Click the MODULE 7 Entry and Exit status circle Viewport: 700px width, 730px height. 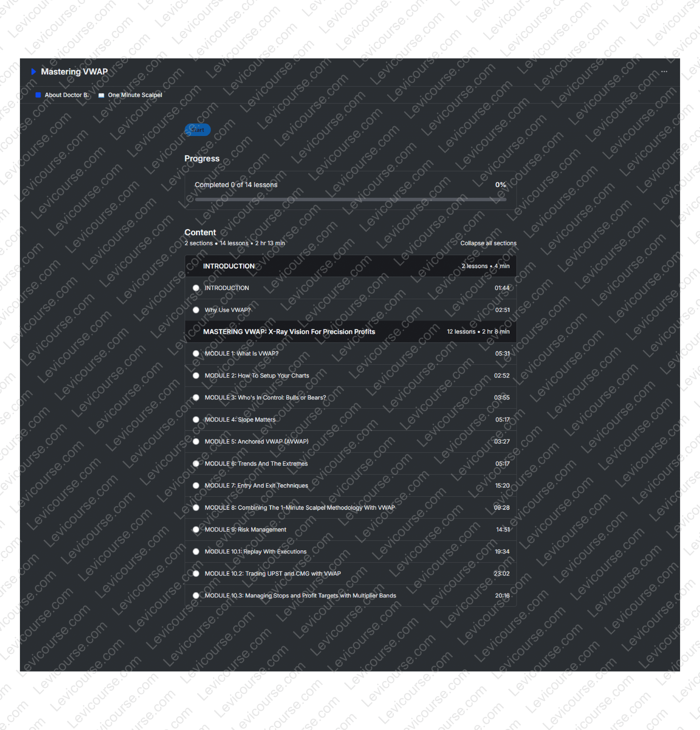(196, 485)
